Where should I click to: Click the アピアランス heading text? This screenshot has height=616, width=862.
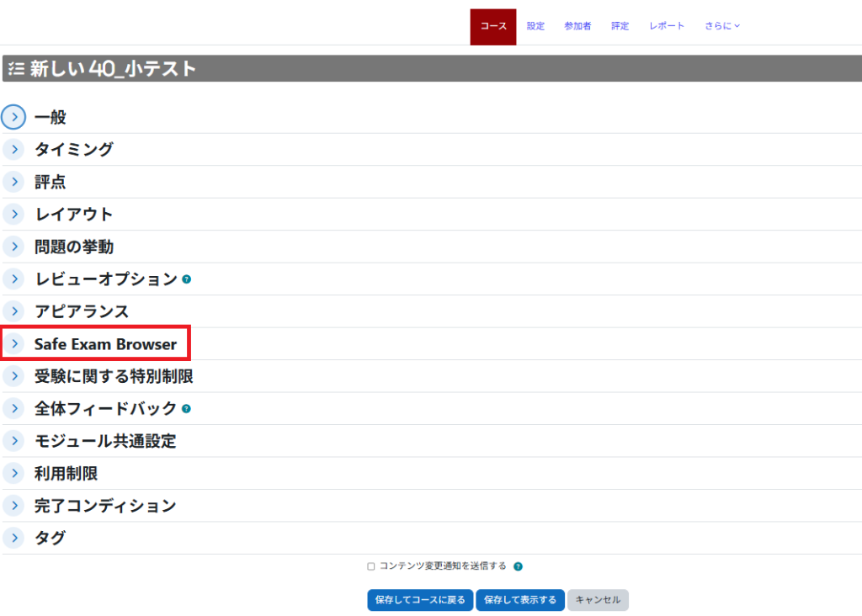(x=82, y=311)
